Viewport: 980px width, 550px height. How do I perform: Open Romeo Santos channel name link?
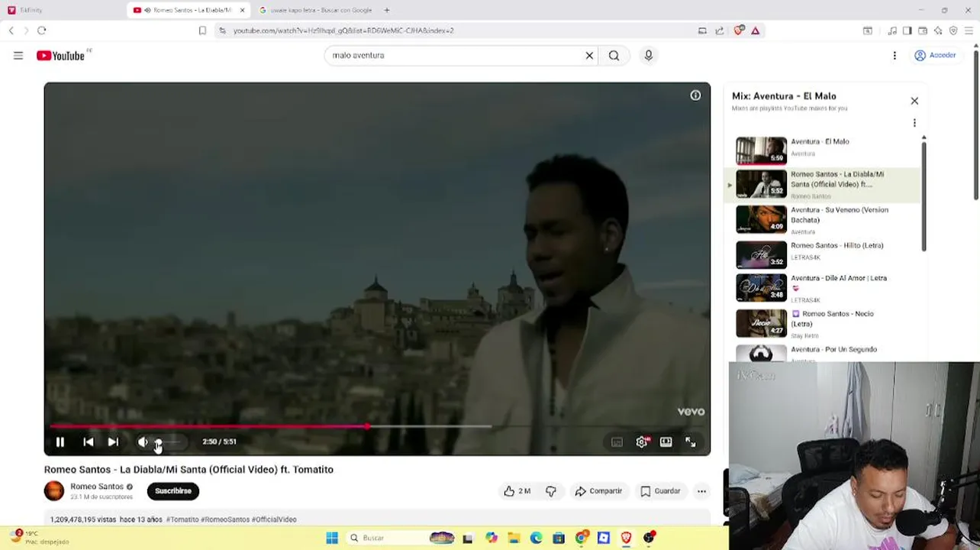pyautogui.click(x=97, y=487)
